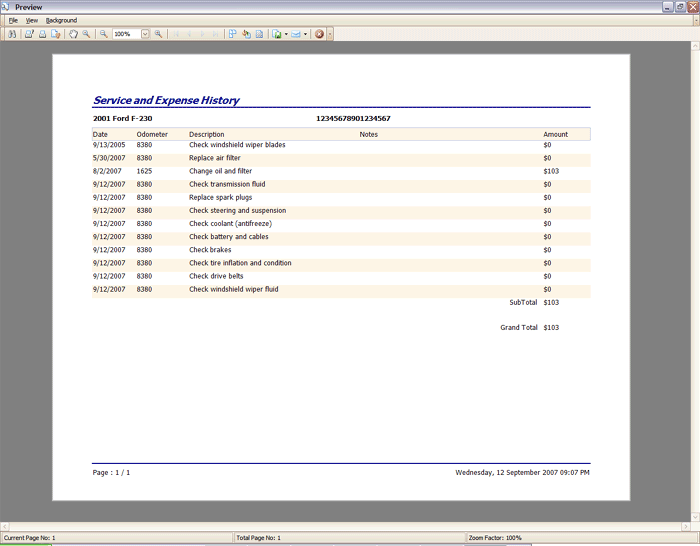Toggle the Hand tool
This screenshot has height=546, width=700.
point(73,34)
